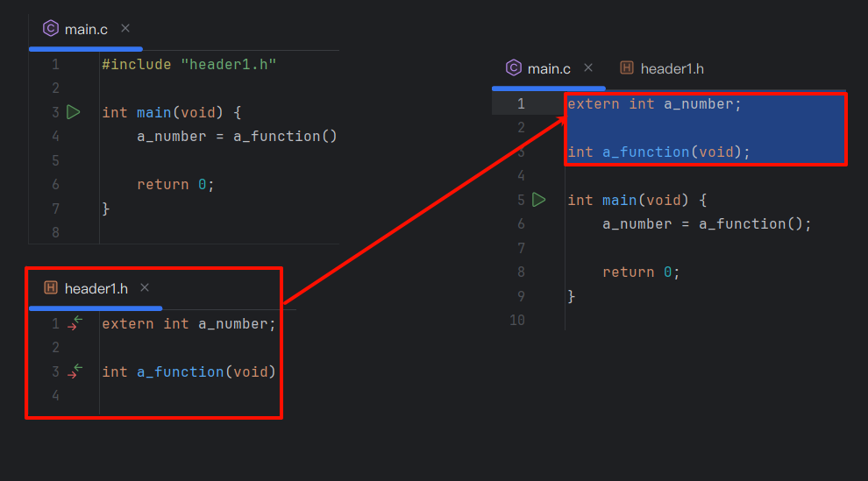Click the main function name on line 5
The image size is (868, 481).
(619, 200)
